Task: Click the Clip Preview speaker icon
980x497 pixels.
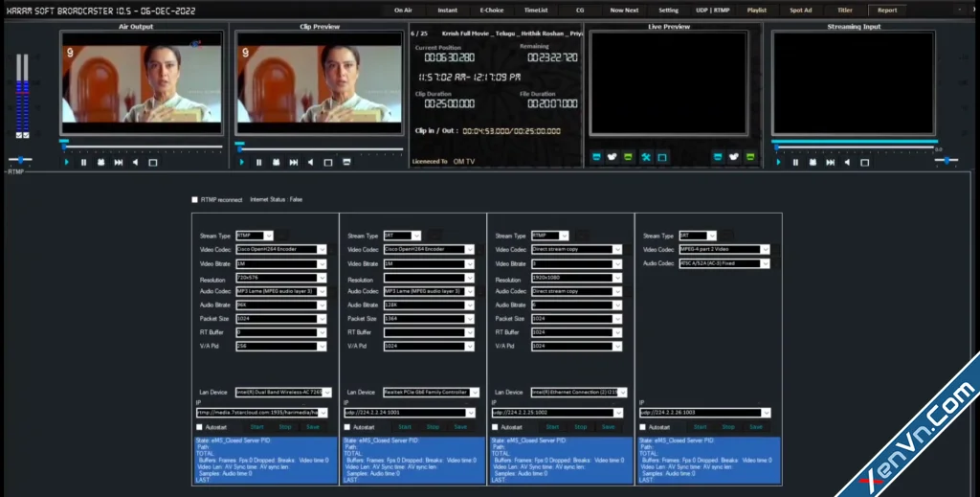Action: (x=311, y=163)
